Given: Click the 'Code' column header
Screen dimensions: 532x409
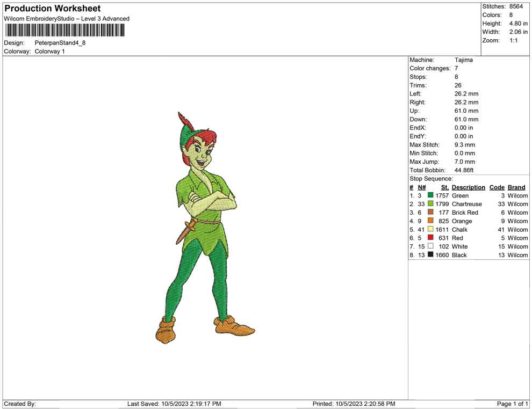Looking at the screenshot, I should click(497, 187).
